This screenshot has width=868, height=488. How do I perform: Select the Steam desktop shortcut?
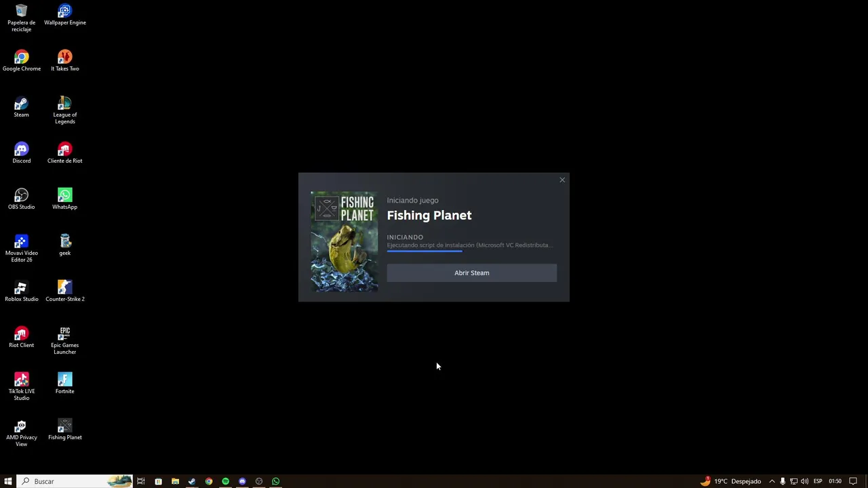22,106
